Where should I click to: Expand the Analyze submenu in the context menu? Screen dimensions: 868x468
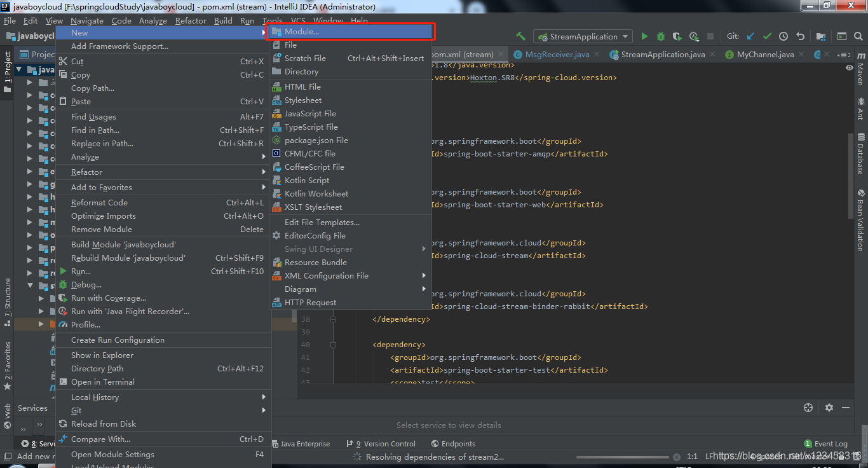pos(163,156)
